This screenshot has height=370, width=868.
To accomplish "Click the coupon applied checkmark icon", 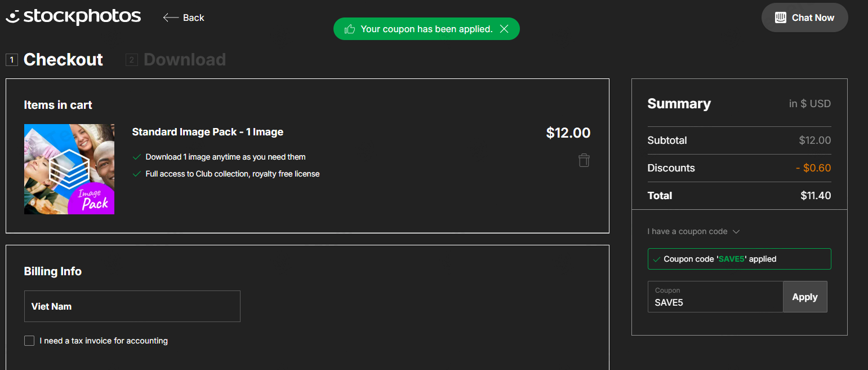I will pos(657,259).
